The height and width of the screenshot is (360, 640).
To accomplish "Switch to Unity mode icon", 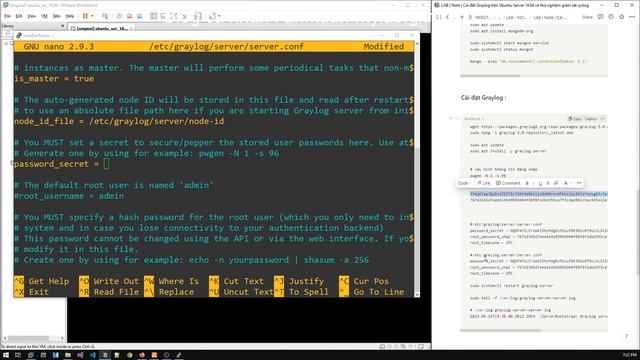I will click(x=184, y=16).
